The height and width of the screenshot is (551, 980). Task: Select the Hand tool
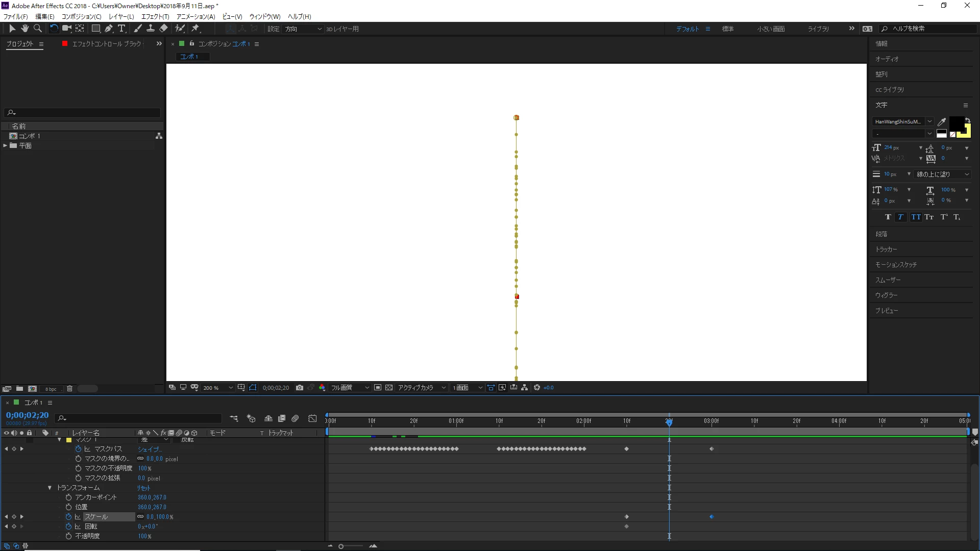pos(24,29)
